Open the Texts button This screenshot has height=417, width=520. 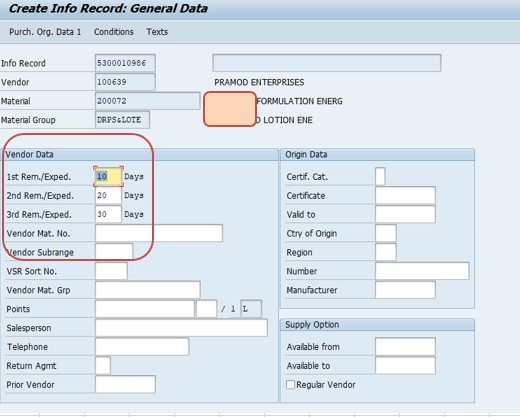[157, 32]
